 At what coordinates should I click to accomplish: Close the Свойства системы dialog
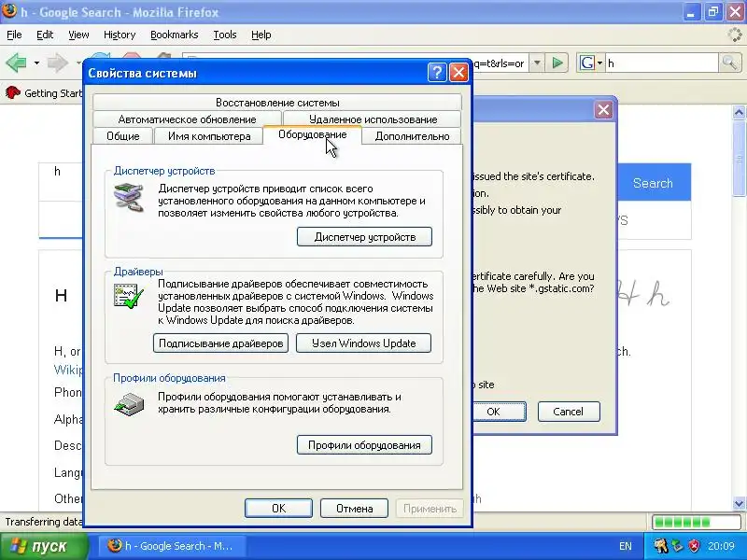[x=458, y=73]
